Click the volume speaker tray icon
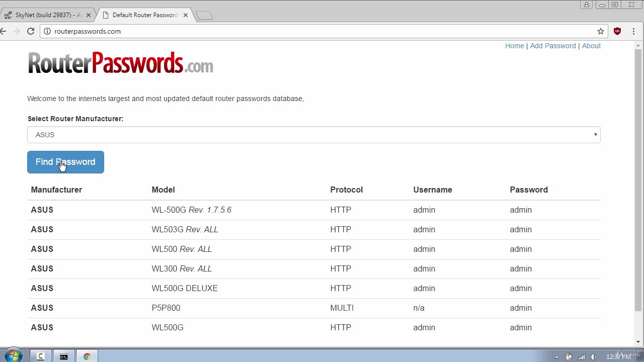The width and height of the screenshot is (644, 362). pos(593,357)
